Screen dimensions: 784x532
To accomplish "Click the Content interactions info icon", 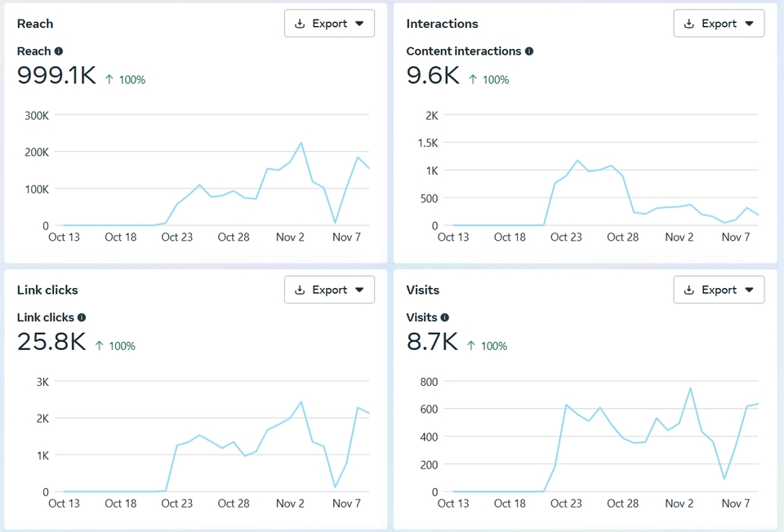I will pos(529,51).
